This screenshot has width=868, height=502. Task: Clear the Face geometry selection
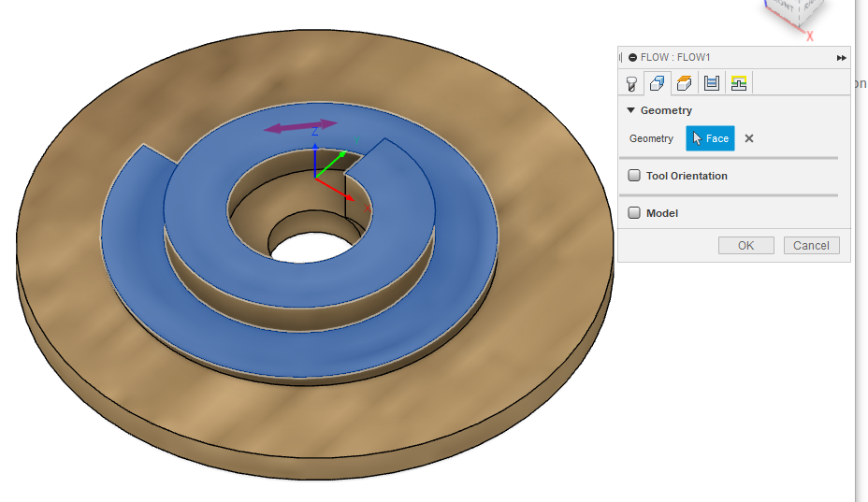(x=749, y=138)
